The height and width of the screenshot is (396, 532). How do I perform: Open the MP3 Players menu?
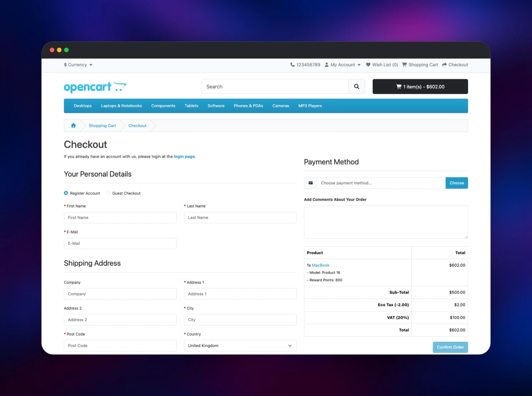click(310, 106)
